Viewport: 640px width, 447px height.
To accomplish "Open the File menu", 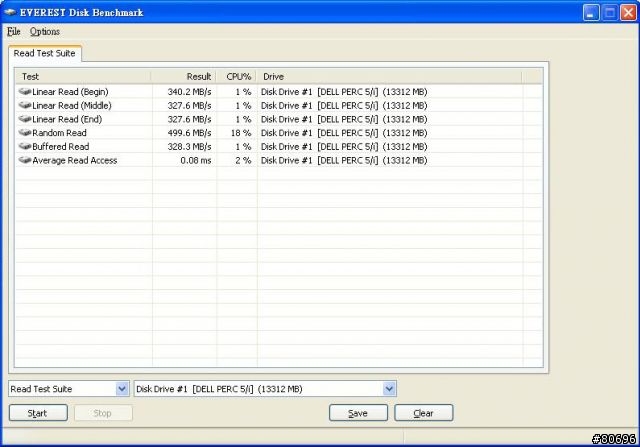I will (x=13, y=31).
